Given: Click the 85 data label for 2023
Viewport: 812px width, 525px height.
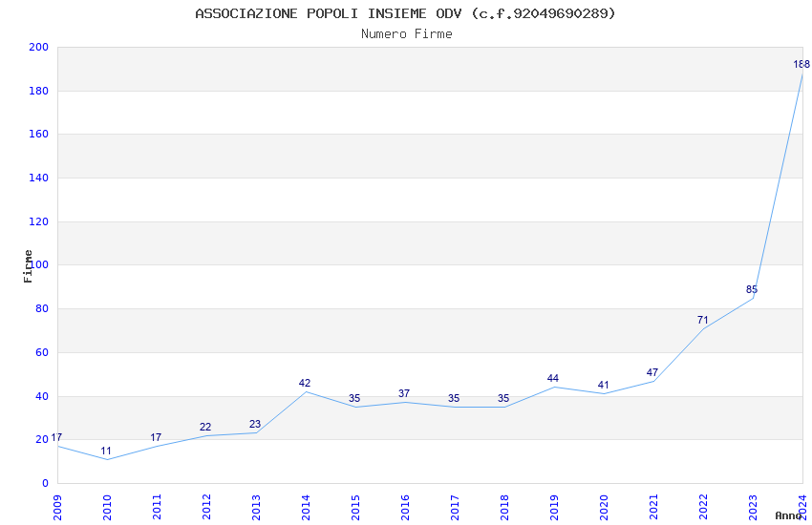Looking at the screenshot, I should click(x=752, y=289).
